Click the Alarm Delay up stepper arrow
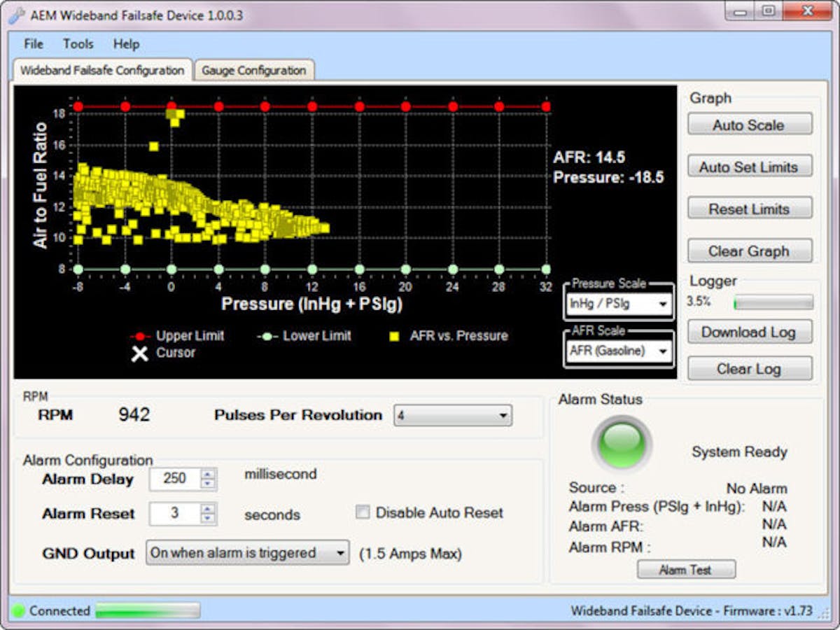This screenshot has height=630, width=840. (208, 475)
